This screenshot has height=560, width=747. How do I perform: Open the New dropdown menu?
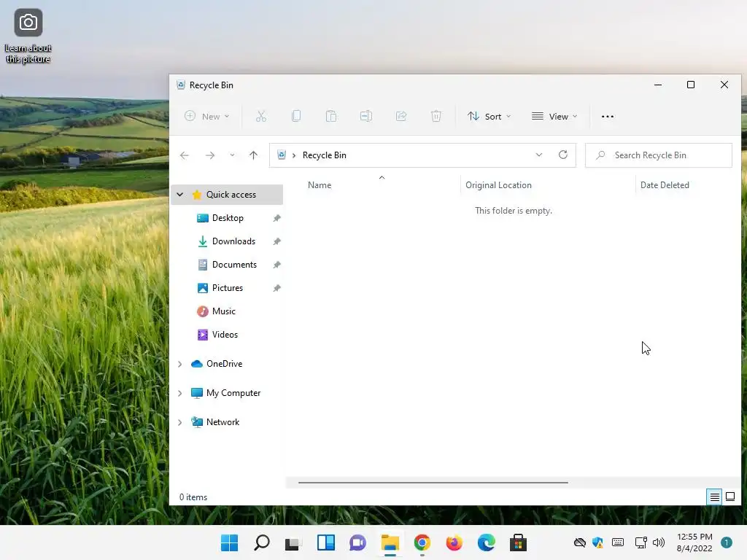click(x=206, y=116)
